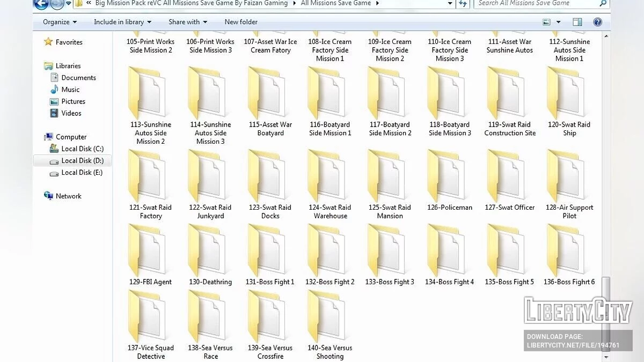Click the Help question mark icon
The image size is (644, 362).
(597, 22)
